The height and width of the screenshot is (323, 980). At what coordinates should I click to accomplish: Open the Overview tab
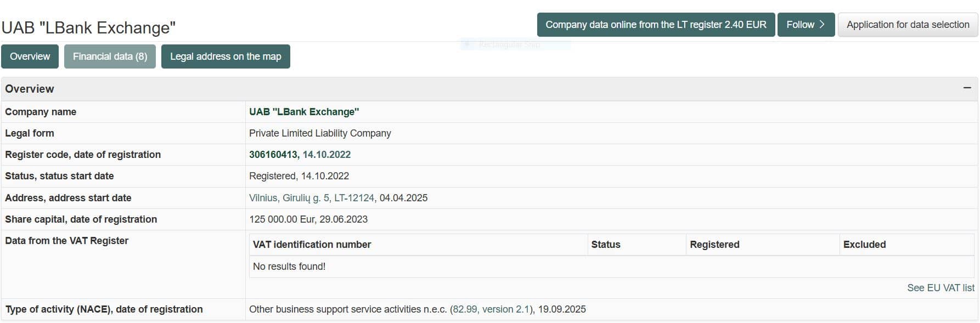(x=30, y=56)
